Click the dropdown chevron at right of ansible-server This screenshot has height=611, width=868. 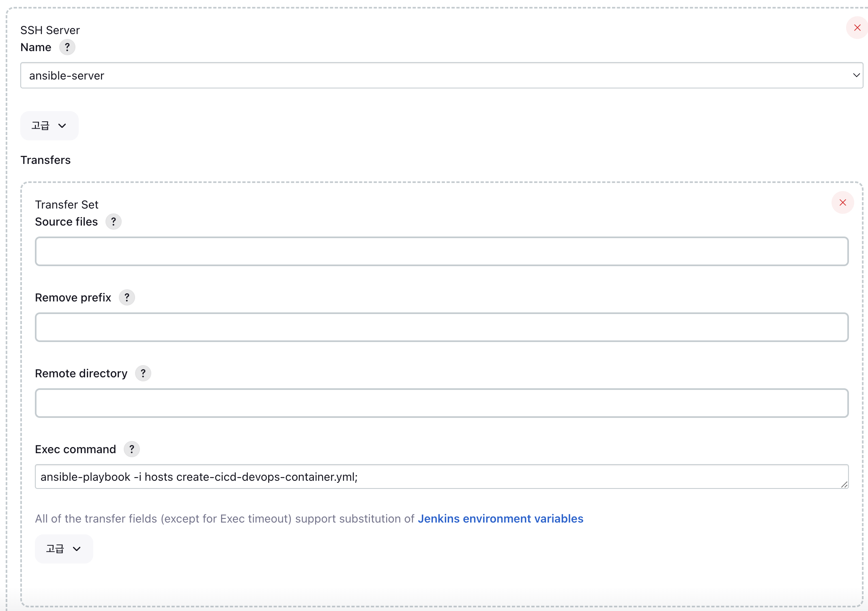(856, 75)
